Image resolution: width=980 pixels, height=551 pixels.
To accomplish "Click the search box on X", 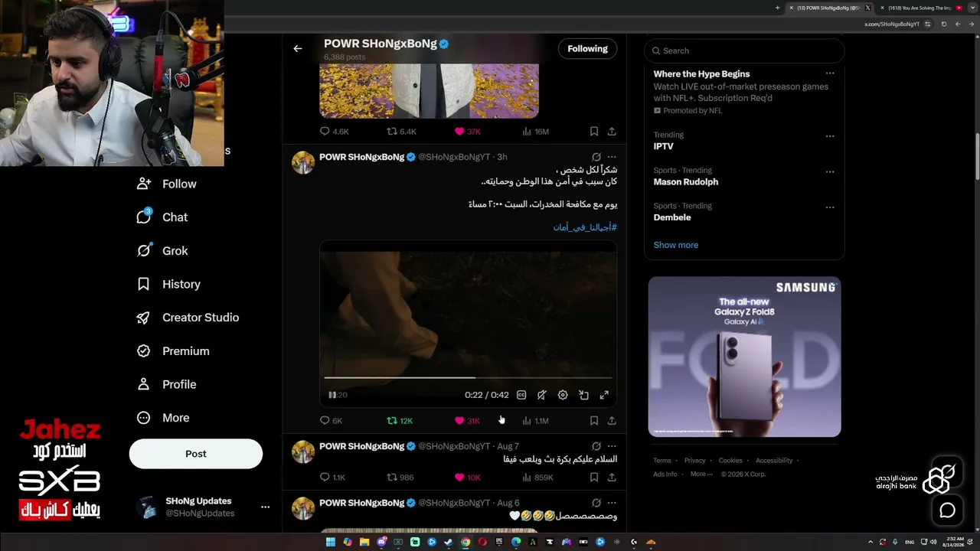I will click(x=744, y=51).
